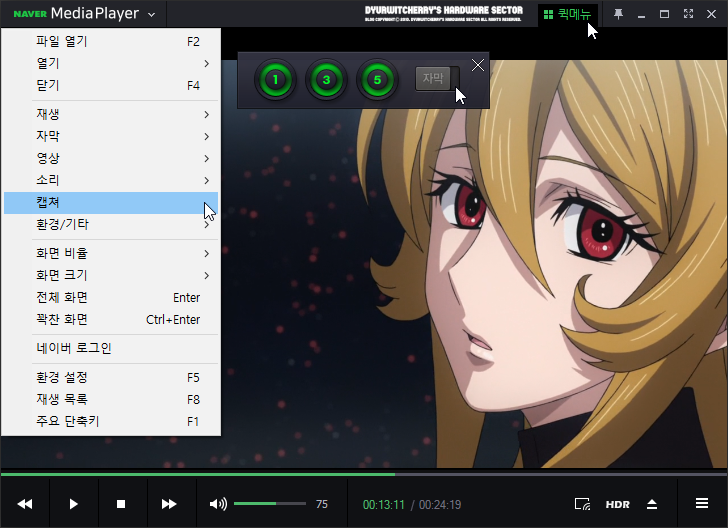Open the screen cast icon
This screenshot has width=728, height=528.
582,504
